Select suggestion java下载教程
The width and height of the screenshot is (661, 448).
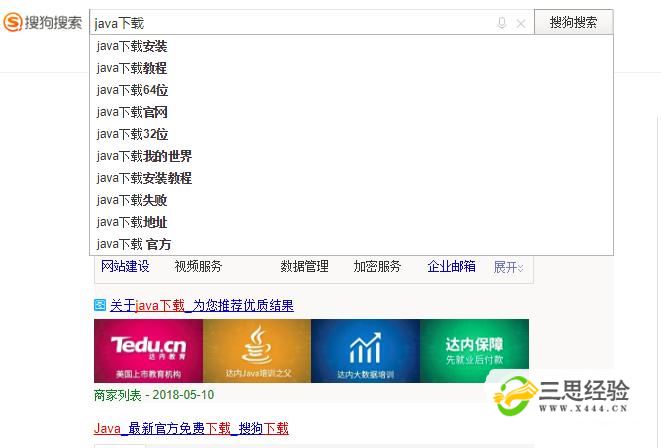pos(132,68)
